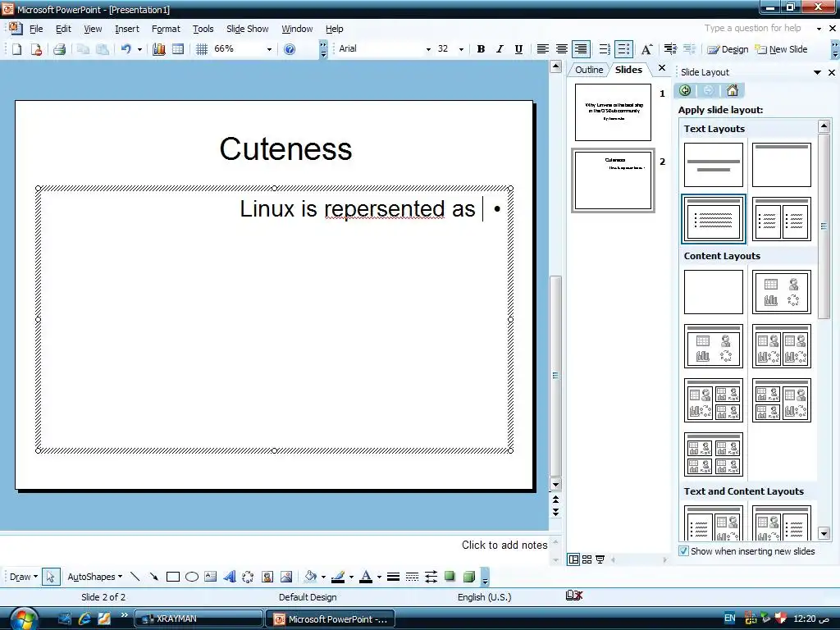Open the Format menu
The image size is (840, 630).
coord(166,29)
